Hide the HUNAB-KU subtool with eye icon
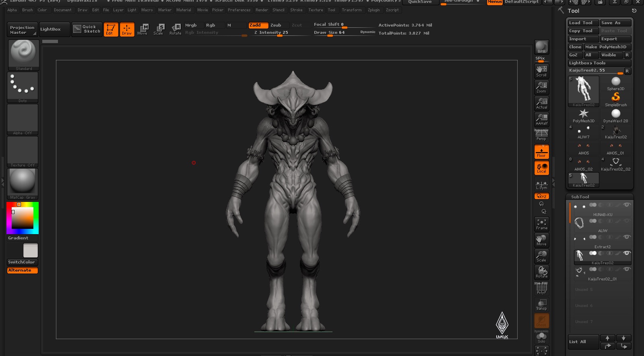This screenshot has width=644, height=356. click(x=626, y=205)
